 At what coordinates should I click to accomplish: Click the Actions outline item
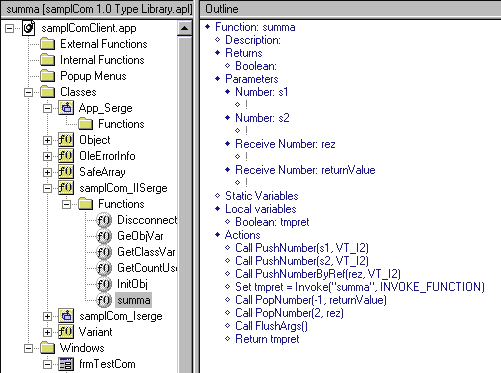243,235
